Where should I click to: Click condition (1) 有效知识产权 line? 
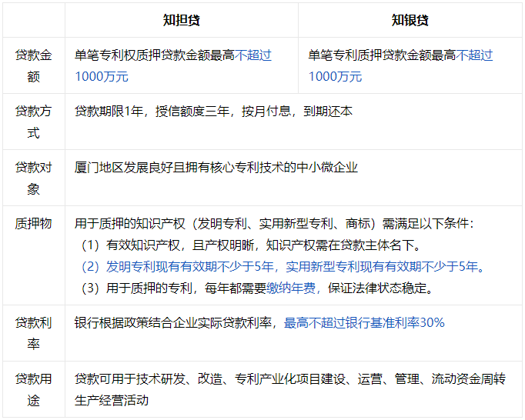pyautogui.click(x=251, y=245)
